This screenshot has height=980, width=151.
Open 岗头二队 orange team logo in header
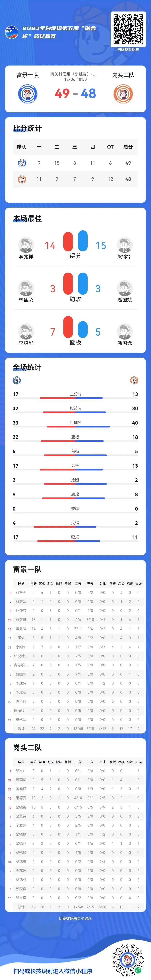(x=123, y=94)
